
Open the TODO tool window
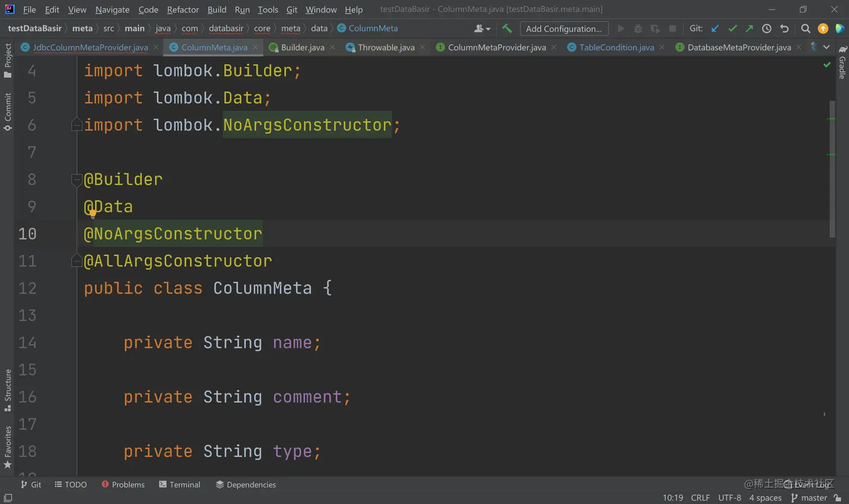pyautogui.click(x=71, y=484)
